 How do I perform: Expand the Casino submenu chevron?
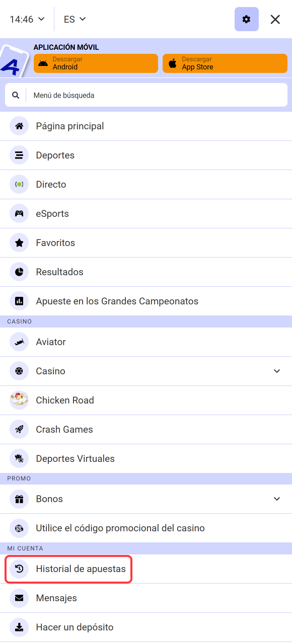click(276, 371)
